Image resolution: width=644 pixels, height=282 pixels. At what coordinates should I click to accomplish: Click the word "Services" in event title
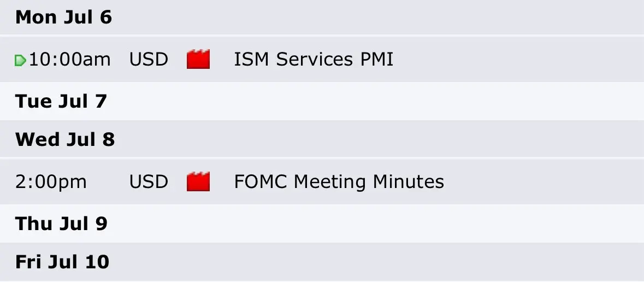point(315,59)
